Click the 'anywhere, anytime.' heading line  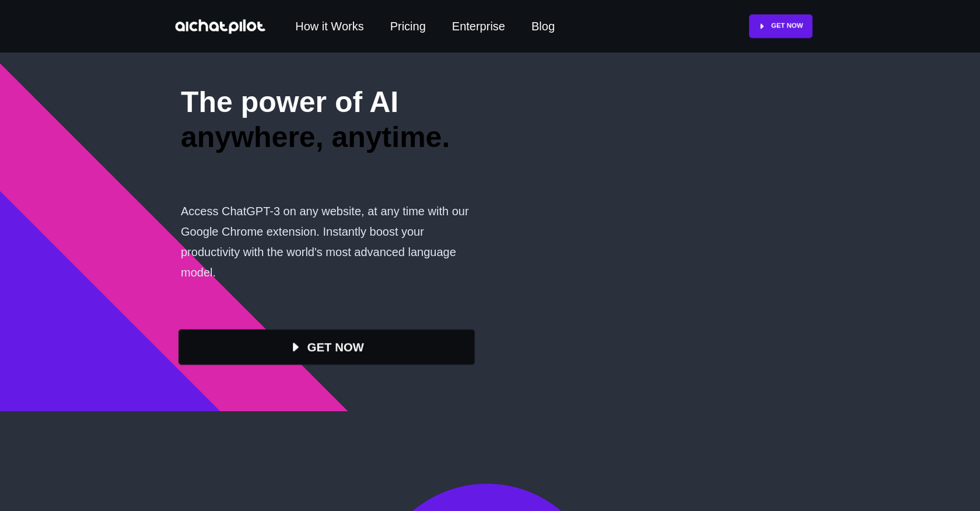pyautogui.click(x=315, y=137)
